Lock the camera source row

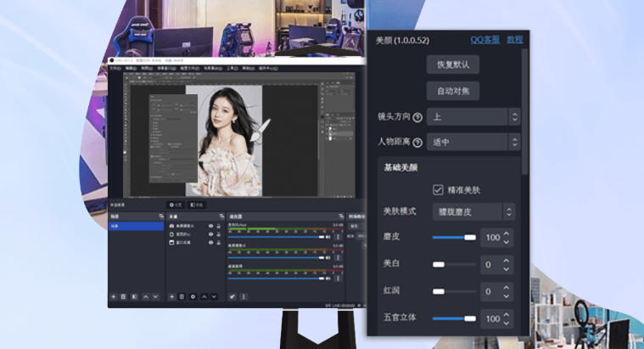click(219, 226)
